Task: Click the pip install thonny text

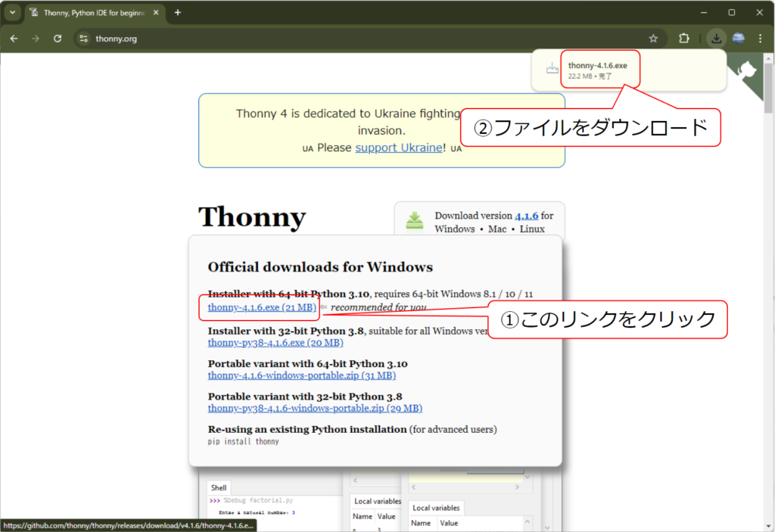Action: pyautogui.click(x=243, y=441)
